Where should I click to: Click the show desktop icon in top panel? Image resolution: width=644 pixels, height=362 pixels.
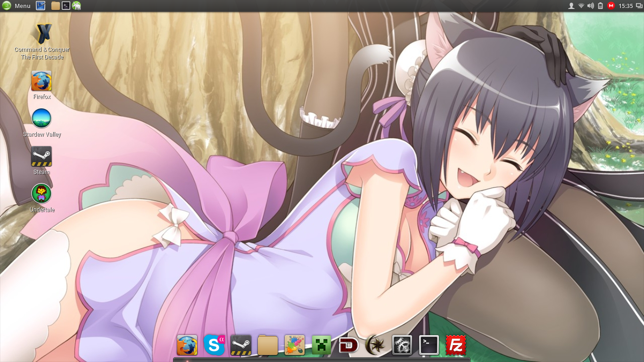41,6
